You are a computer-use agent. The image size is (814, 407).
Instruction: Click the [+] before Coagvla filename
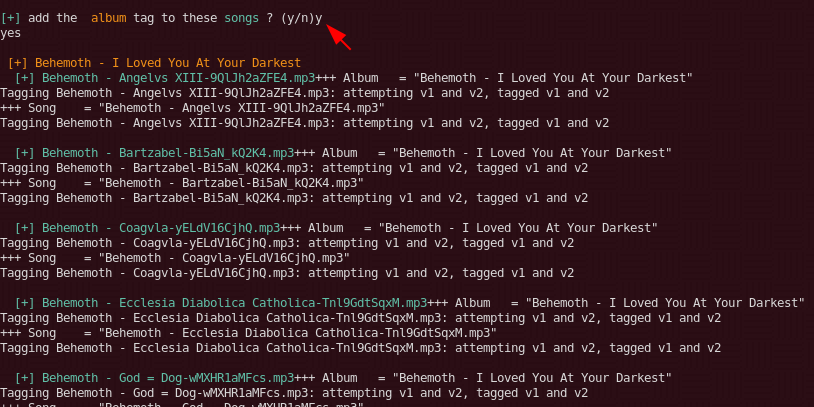click(x=25, y=228)
